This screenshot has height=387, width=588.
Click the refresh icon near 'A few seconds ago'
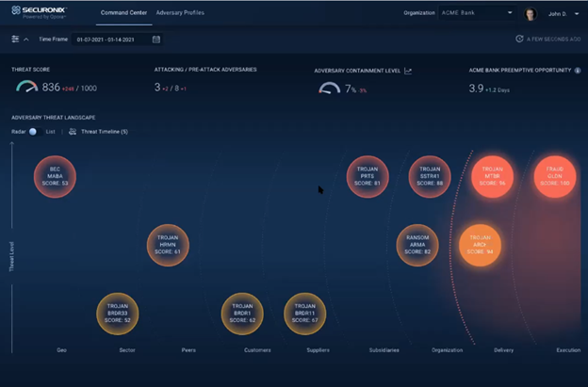pos(519,40)
